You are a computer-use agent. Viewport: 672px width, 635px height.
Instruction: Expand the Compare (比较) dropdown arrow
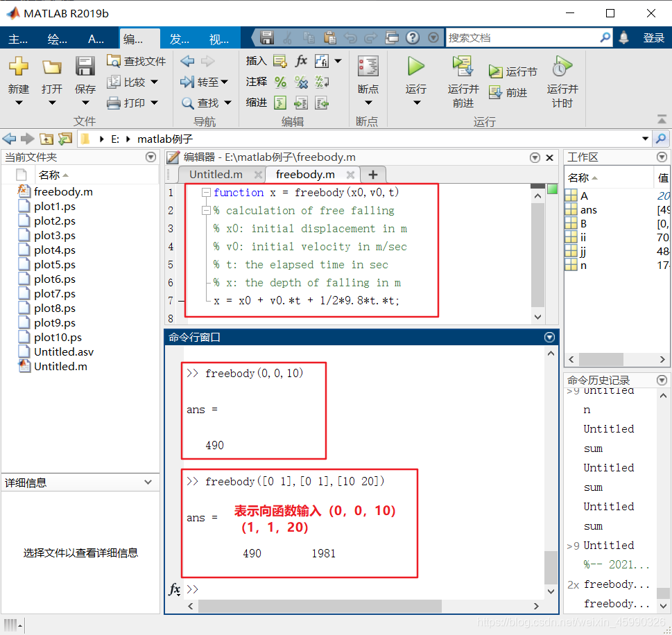[x=154, y=81]
